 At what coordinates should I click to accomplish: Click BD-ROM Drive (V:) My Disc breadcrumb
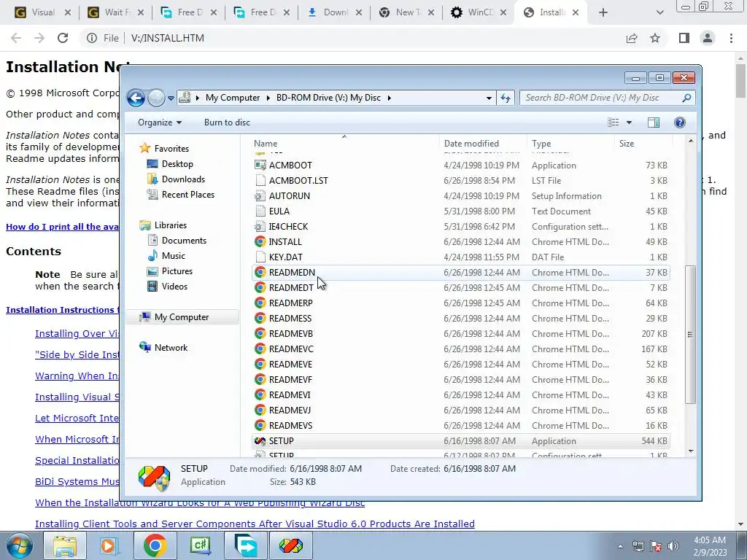pos(328,98)
